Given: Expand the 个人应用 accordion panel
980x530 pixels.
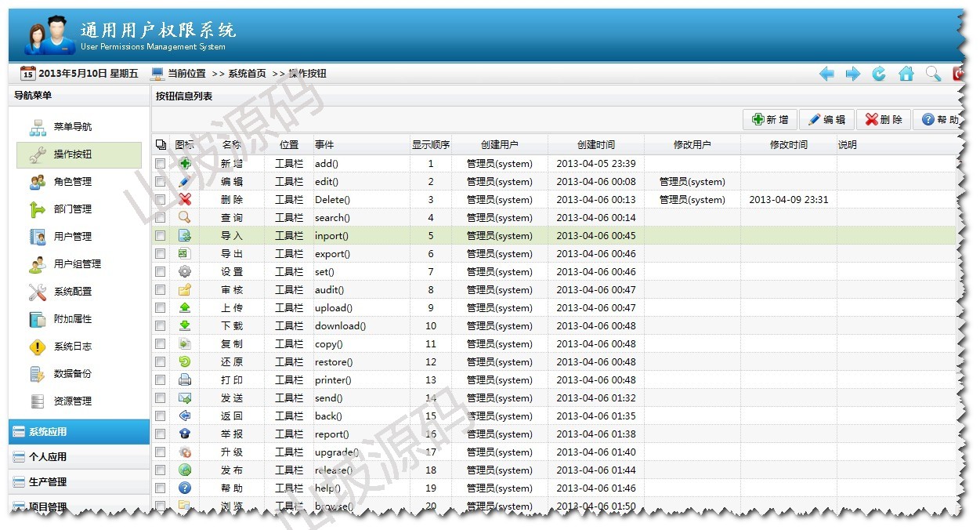Looking at the screenshot, I should 78,457.
